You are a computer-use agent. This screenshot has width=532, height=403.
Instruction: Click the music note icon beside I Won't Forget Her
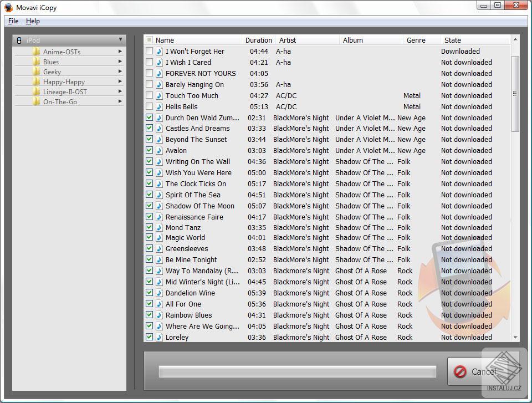[159, 51]
